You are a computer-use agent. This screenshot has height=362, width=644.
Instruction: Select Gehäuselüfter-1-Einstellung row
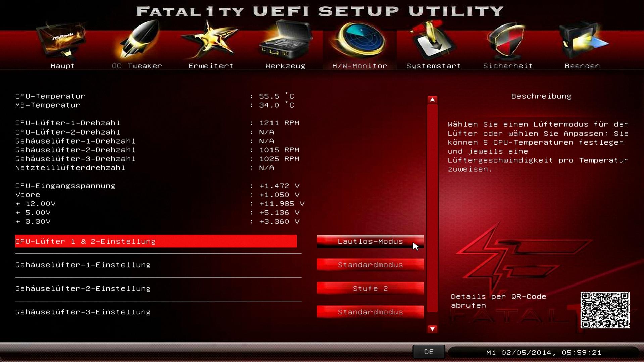click(x=156, y=265)
